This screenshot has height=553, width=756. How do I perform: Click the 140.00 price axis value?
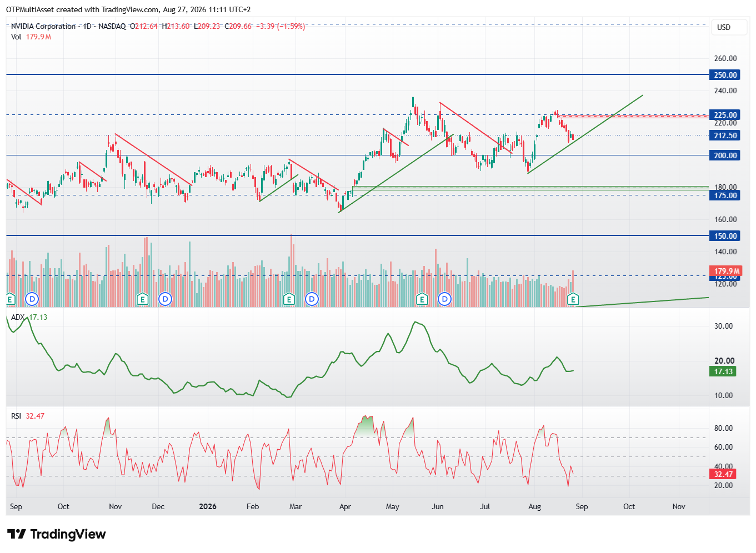(725, 252)
